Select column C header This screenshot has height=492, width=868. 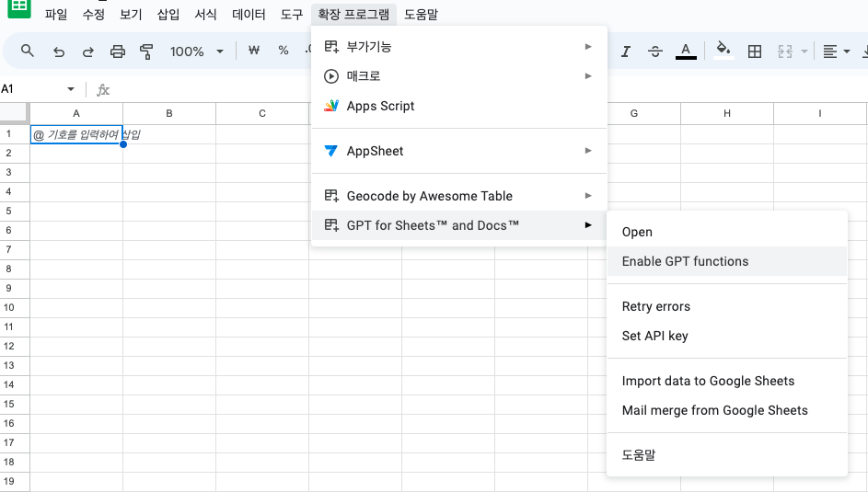point(262,113)
